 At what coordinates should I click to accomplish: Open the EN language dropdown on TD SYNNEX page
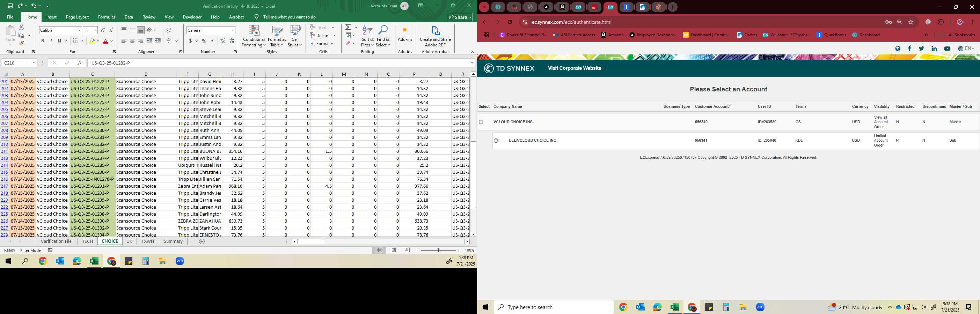coord(965,48)
